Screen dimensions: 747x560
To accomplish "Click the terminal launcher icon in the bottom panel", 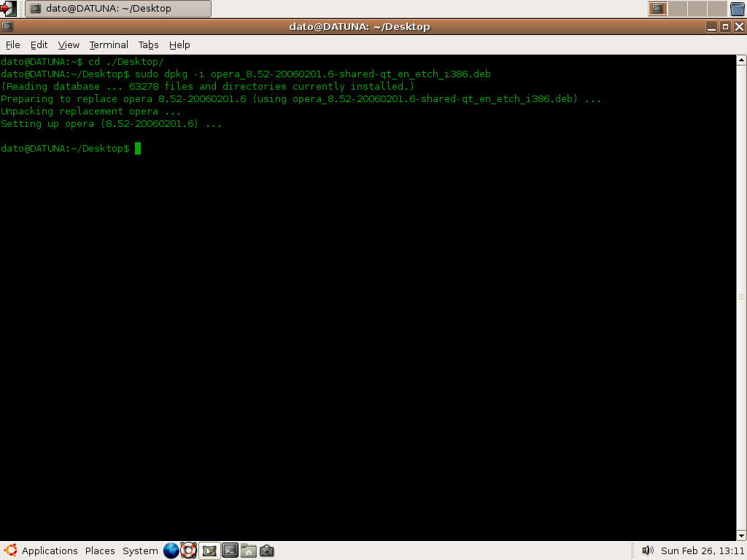I will click(230, 551).
